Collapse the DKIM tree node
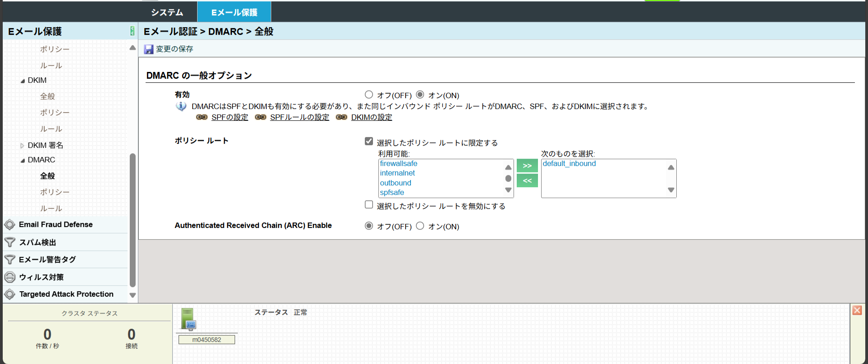 (23, 81)
